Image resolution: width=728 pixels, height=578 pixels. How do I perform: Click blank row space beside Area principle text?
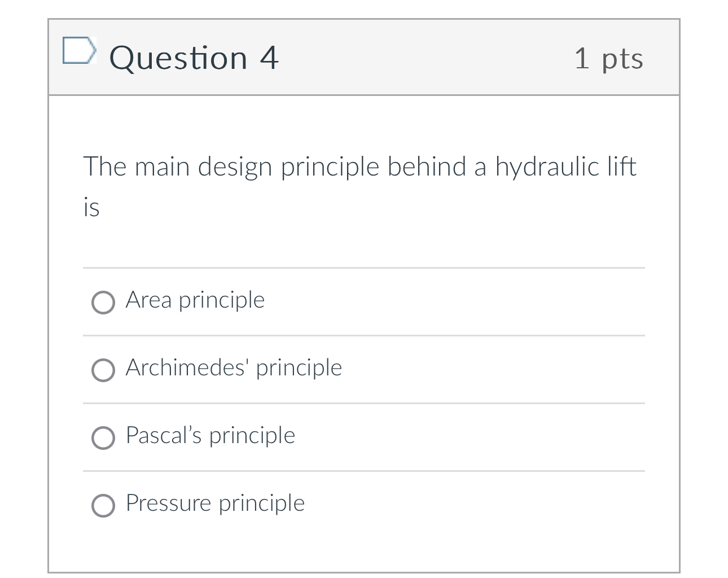[x=454, y=301]
